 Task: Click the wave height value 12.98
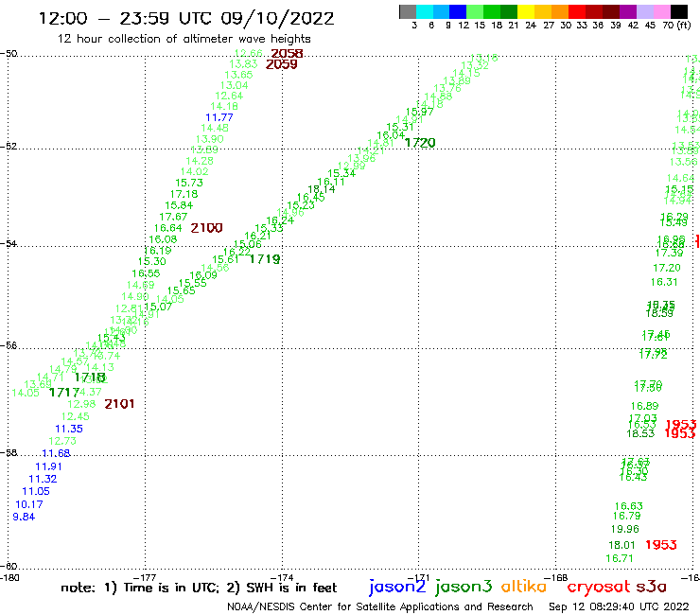coord(81,404)
